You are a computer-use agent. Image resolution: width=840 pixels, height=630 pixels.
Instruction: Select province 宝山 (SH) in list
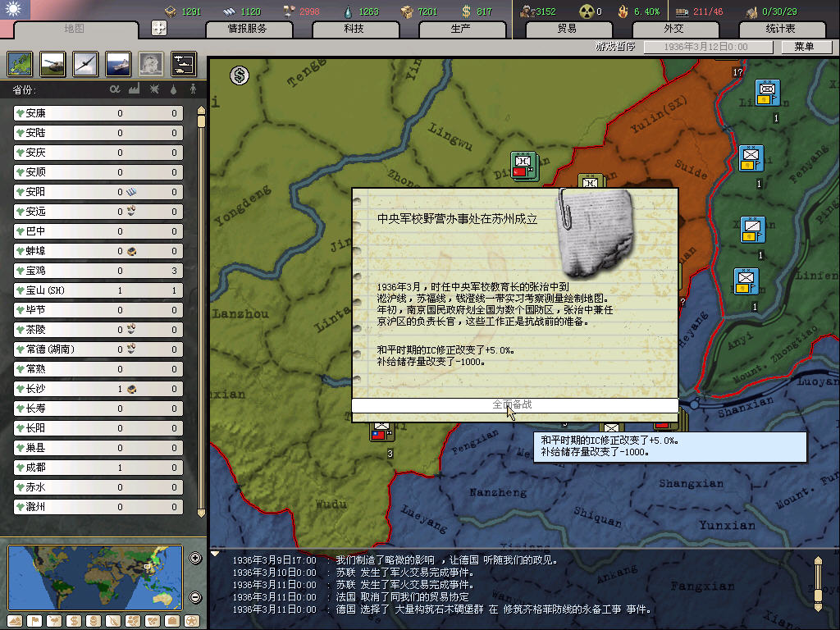pos(98,290)
